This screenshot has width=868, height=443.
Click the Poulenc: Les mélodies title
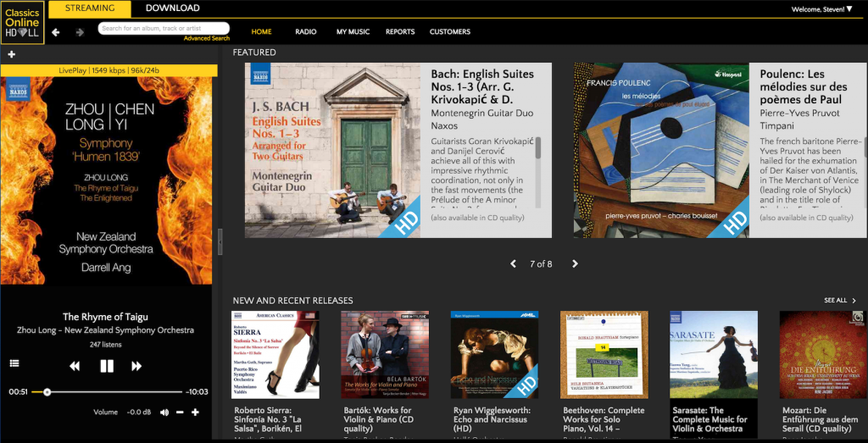[804, 87]
